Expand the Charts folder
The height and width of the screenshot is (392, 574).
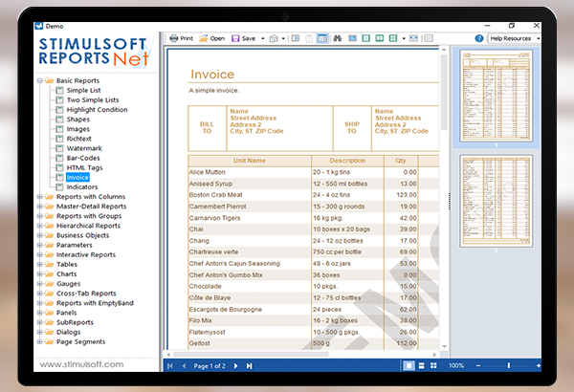(x=39, y=273)
